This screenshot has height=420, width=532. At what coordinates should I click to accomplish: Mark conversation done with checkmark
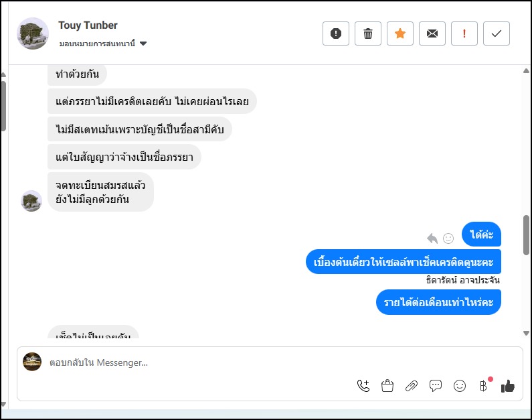pos(496,33)
